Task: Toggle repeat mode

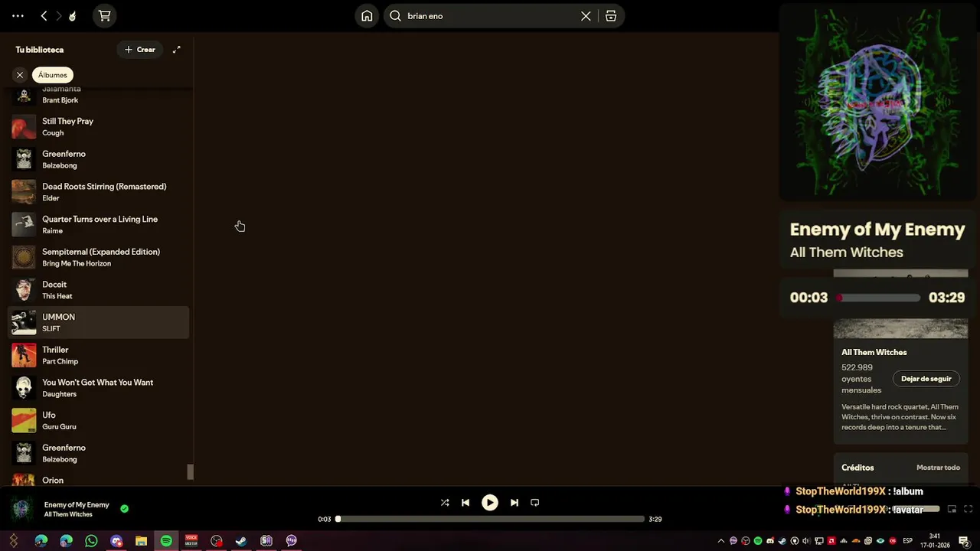Action: point(535,503)
